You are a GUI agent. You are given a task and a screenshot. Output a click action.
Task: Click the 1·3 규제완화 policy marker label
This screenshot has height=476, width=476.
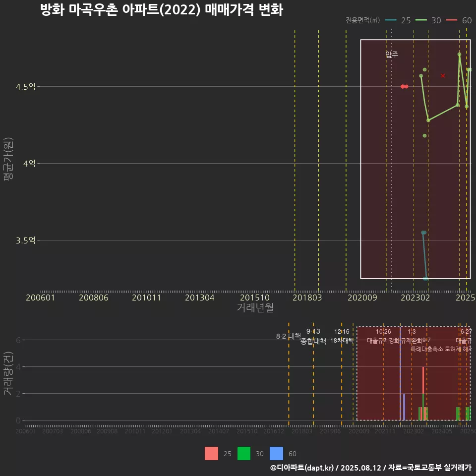tap(412, 336)
